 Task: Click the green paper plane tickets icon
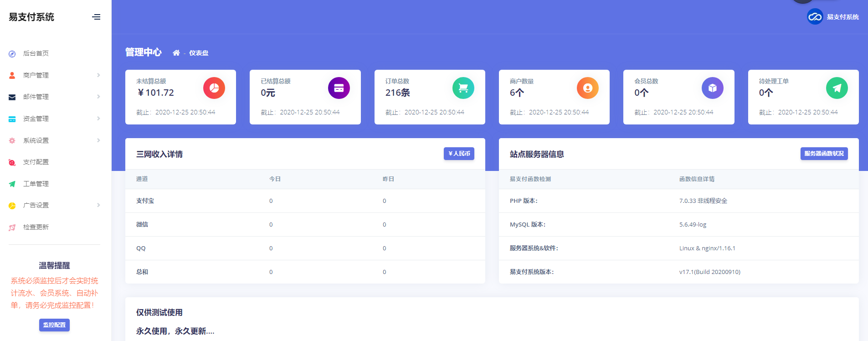(x=837, y=88)
